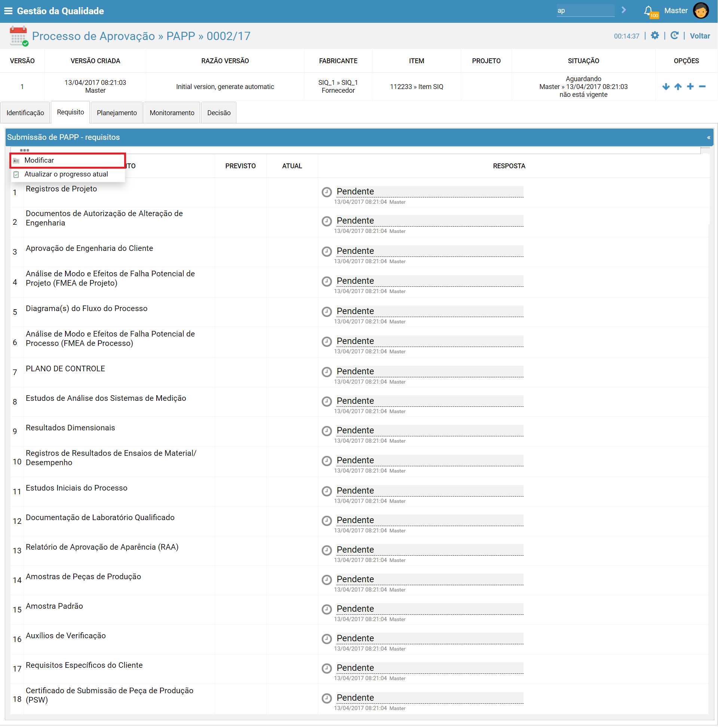Click the ATUAL column header

coord(292,166)
